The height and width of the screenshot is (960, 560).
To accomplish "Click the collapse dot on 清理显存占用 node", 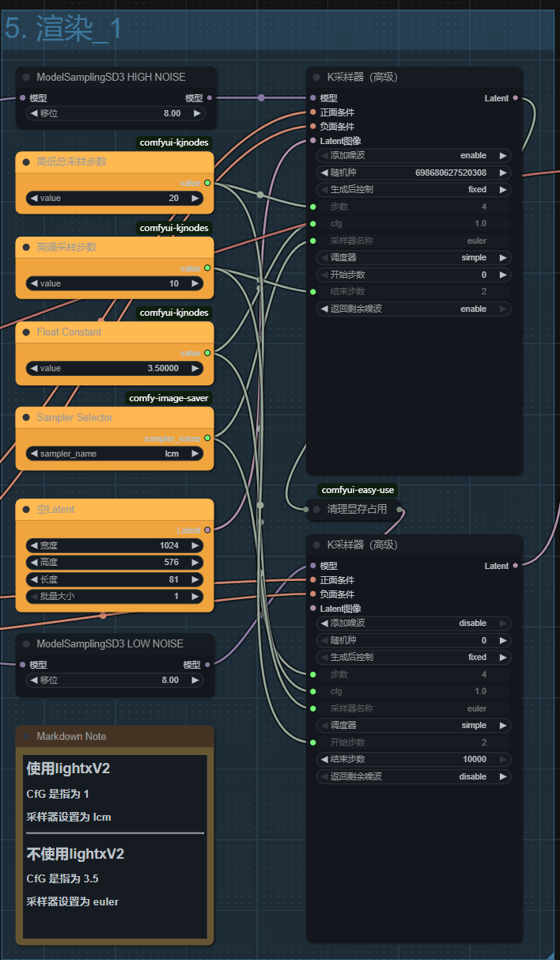I will pos(316,510).
